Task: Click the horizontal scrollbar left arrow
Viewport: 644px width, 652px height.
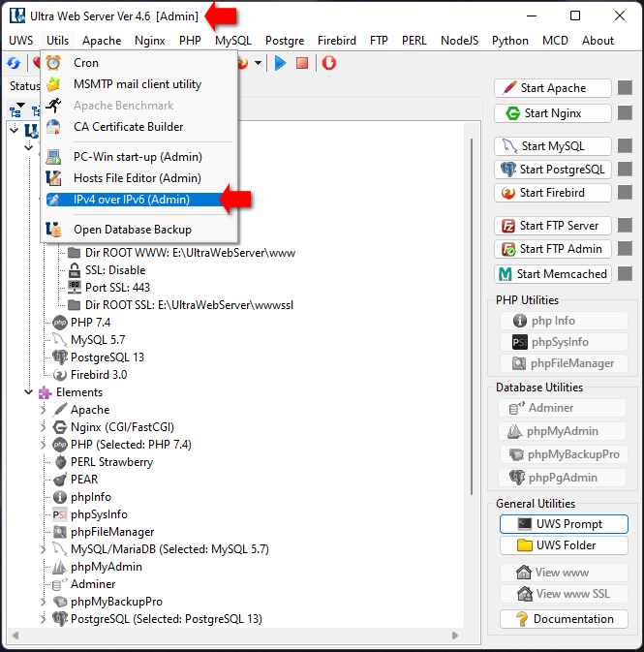Action: (15, 636)
